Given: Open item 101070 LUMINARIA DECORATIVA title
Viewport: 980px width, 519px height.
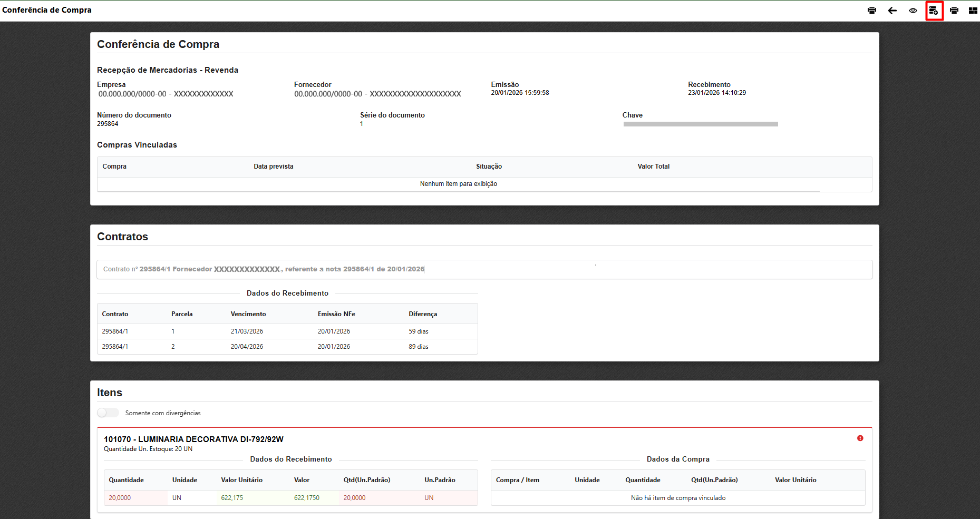Looking at the screenshot, I should pyautogui.click(x=193, y=439).
